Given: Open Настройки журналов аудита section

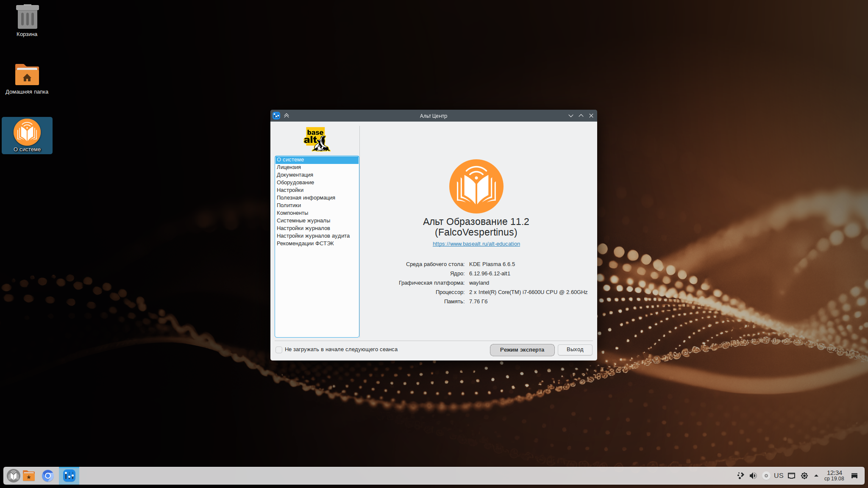Looking at the screenshot, I should click(x=317, y=236).
